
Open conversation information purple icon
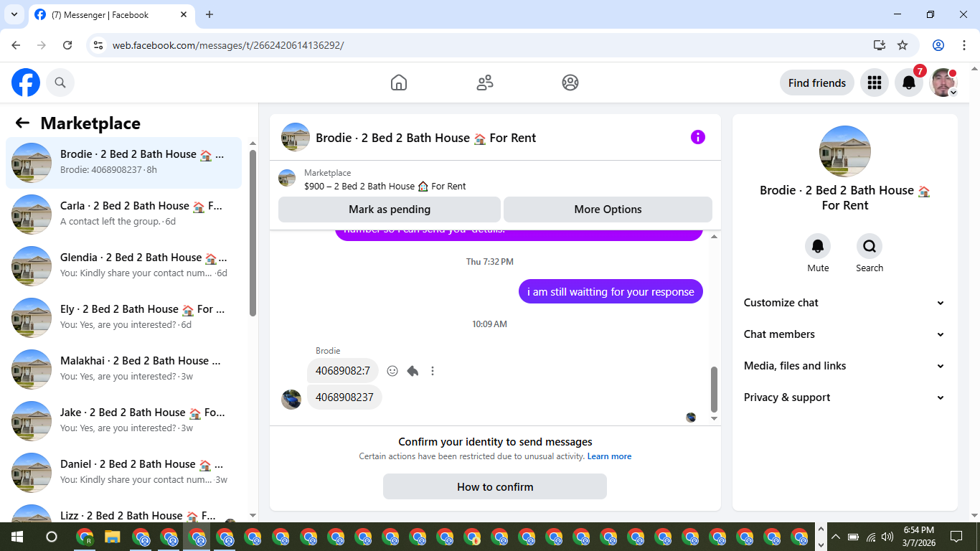(x=698, y=137)
